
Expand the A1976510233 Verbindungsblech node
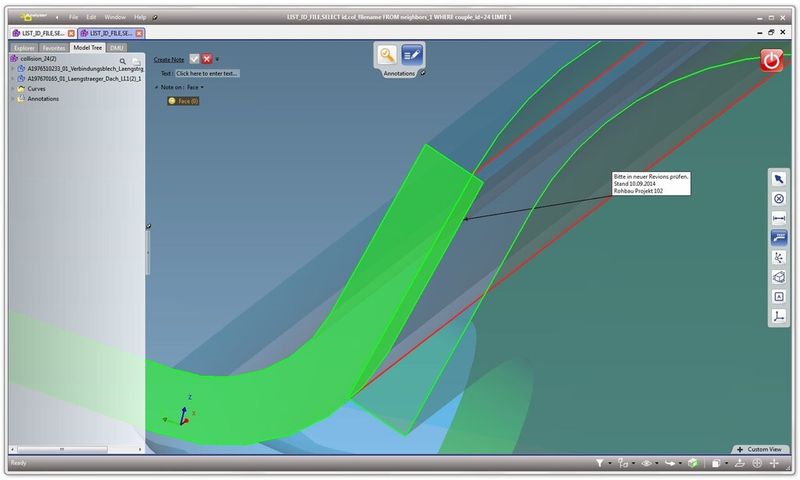[x=13, y=68]
